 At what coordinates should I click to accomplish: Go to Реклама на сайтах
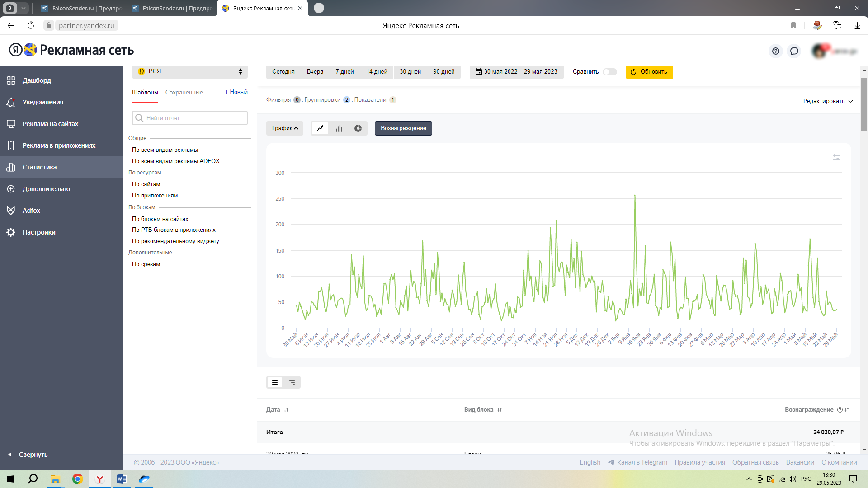pyautogui.click(x=61, y=124)
